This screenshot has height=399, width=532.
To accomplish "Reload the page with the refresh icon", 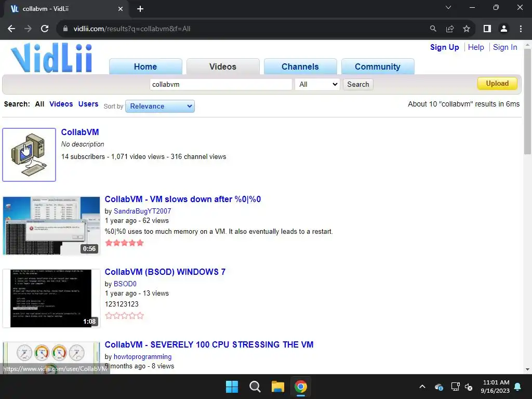I will 45,29.
